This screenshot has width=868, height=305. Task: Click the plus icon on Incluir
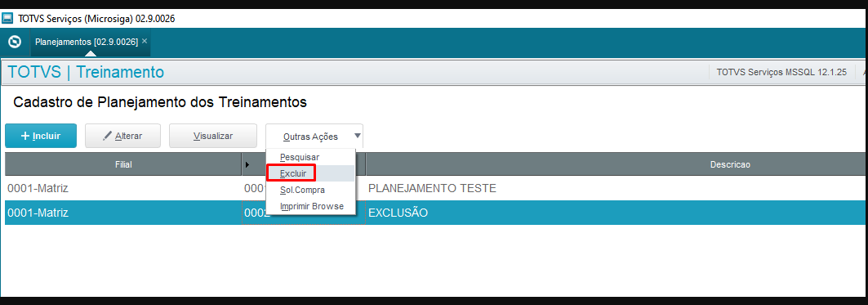25,136
